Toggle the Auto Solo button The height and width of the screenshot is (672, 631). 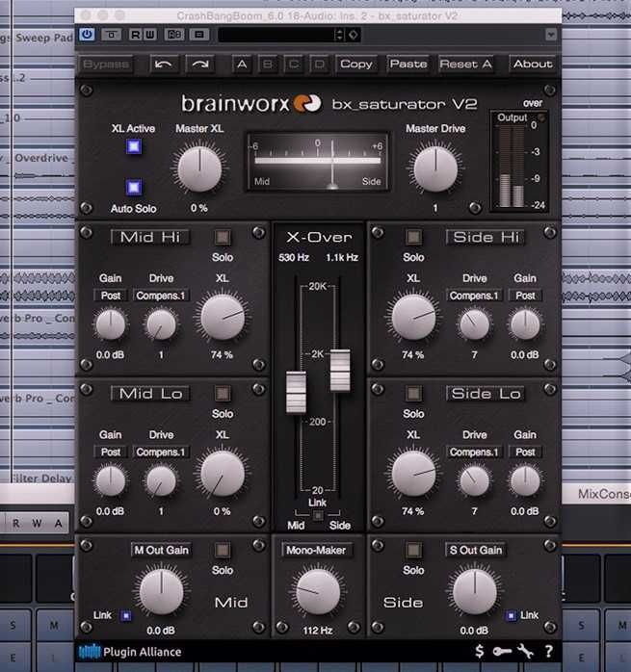pos(134,187)
